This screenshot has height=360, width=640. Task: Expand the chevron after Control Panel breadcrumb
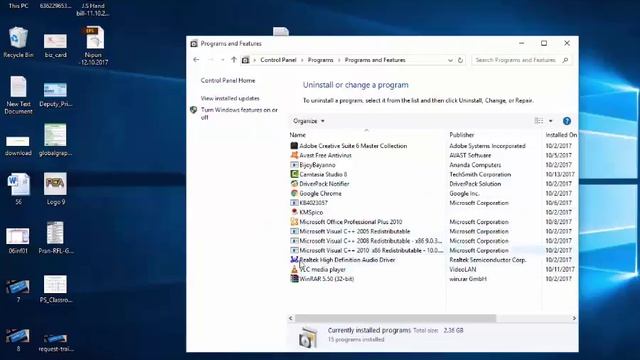302,60
